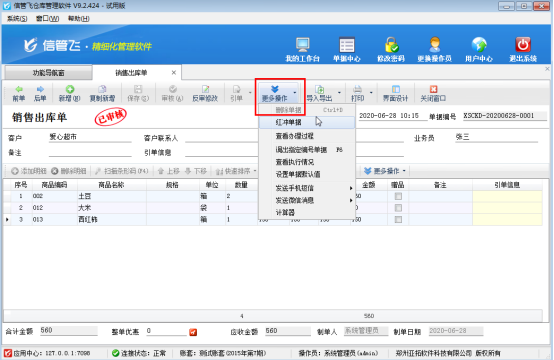554x360 pixels.
Task: Click the 修改密码 padlock icon
Action: 391,45
